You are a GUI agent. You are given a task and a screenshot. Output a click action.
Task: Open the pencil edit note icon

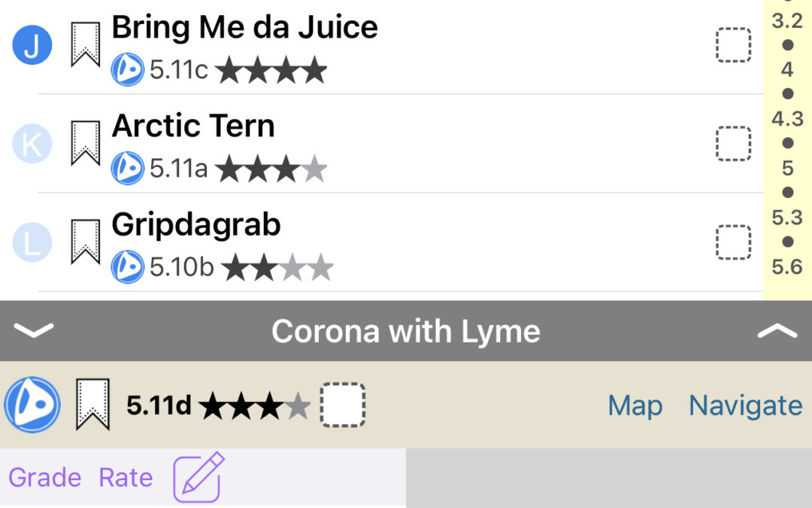198,476
